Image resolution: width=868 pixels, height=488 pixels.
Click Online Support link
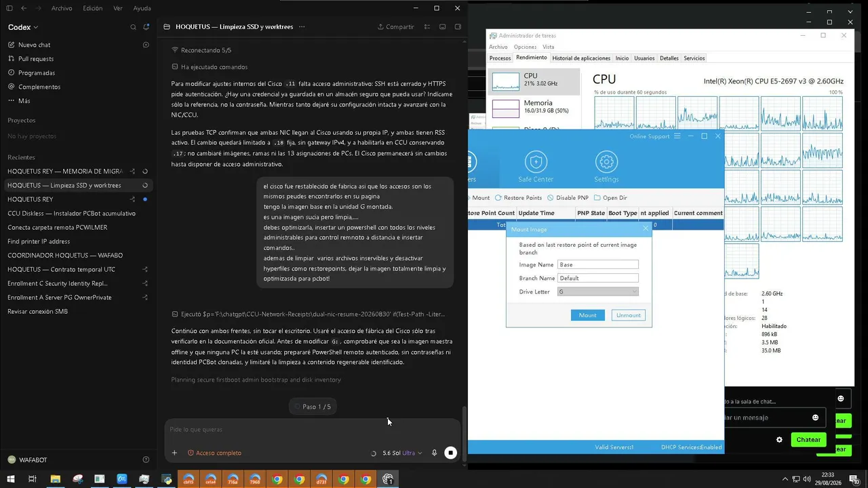tap(649, 136)
